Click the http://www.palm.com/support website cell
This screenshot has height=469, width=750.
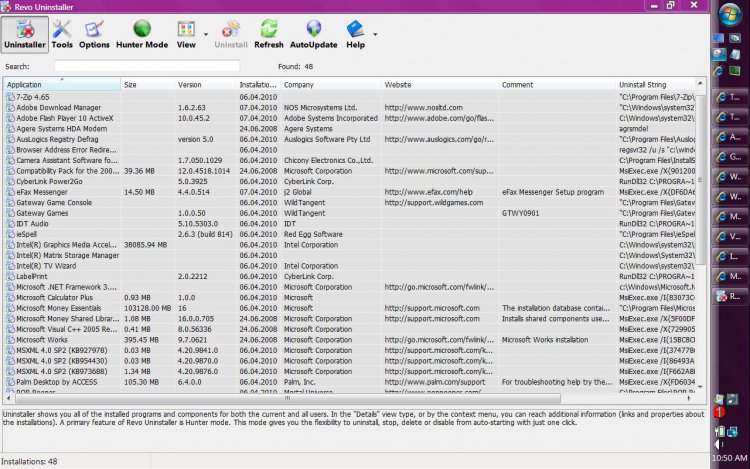[434, 382]
